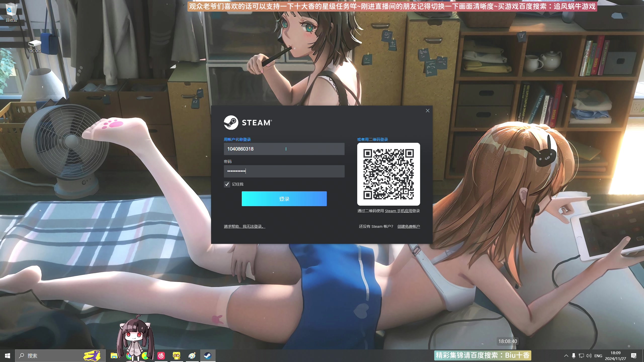Expand hidden system tray icons chevron
This screenshot has width=644, height=362.
click(566, 355)
